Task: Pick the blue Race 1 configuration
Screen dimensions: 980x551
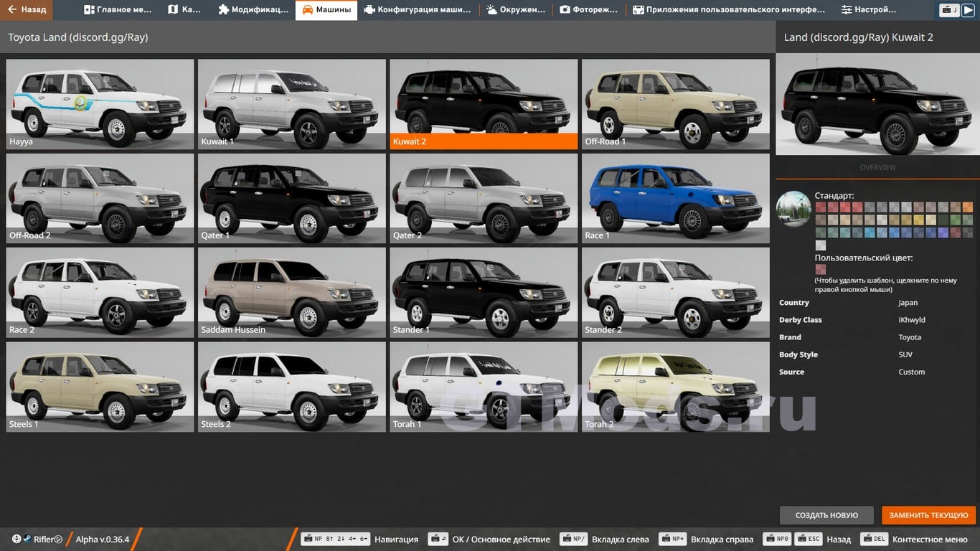Action: (x=675, y=198)
